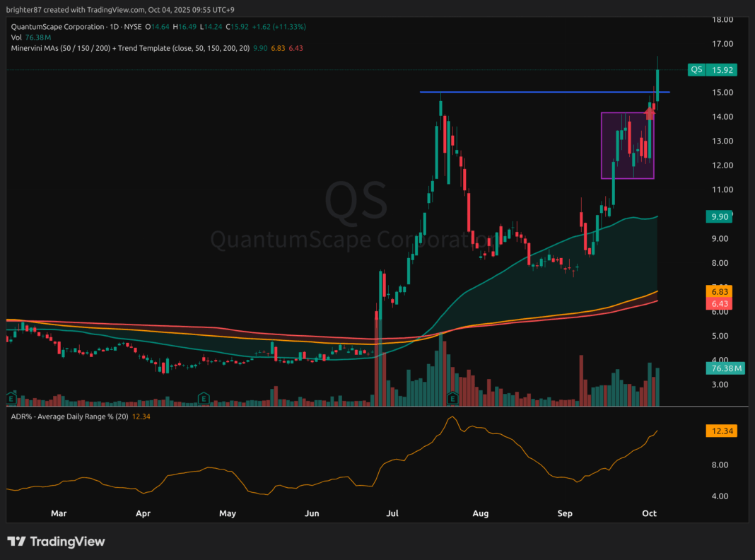
Task: Click the Vol indicator legend
Action: pyautogui.click(x=16, y=37)
